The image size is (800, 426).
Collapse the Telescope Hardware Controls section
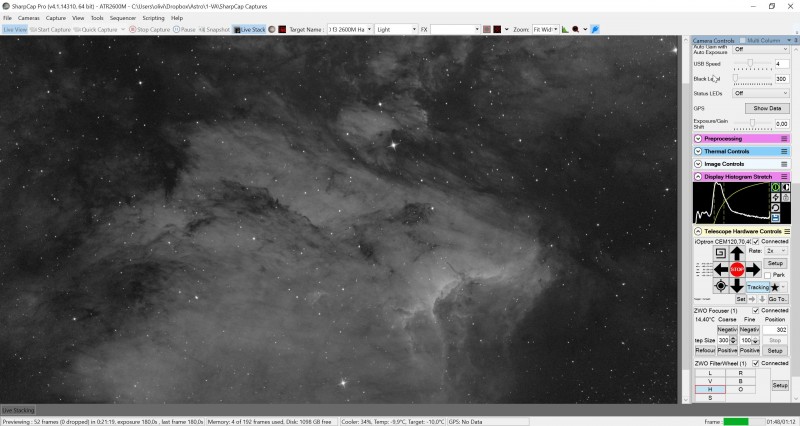pyautogui.click(x=698, y=231)
